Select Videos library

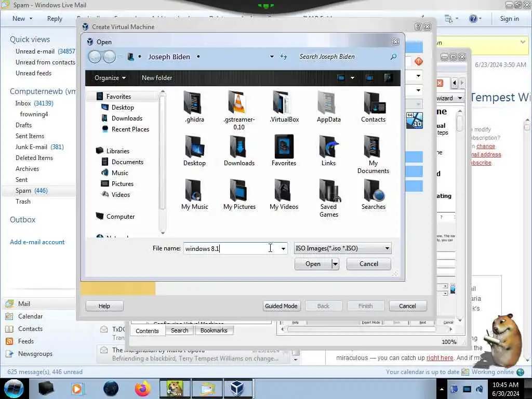[x=121, y=195]
